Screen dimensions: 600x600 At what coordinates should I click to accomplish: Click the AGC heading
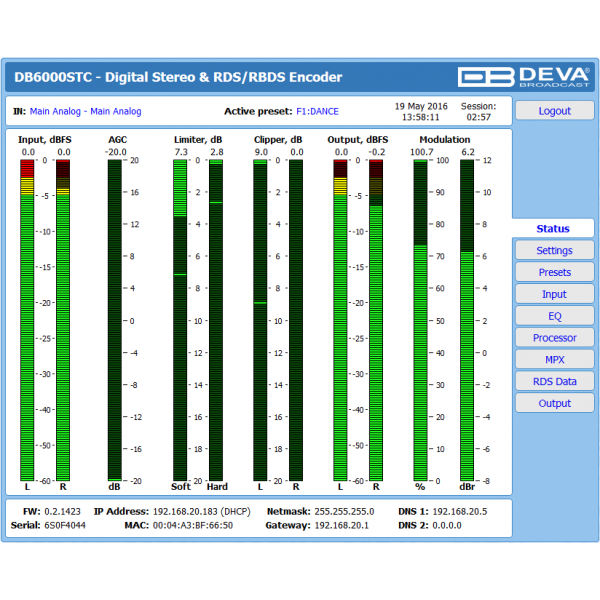(x=117, y=140)
